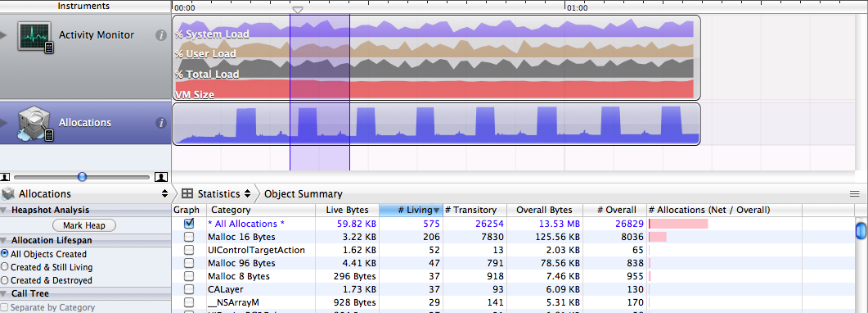Collapse the Allocation Lifespan section
Image resolution: width=868 pixels, height=313 pixels.
4,240
